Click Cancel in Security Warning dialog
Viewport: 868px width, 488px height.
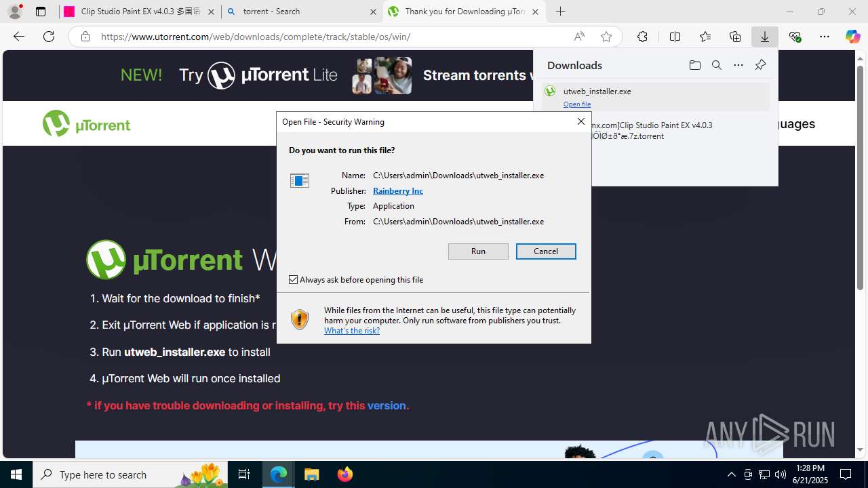(546, 251)
